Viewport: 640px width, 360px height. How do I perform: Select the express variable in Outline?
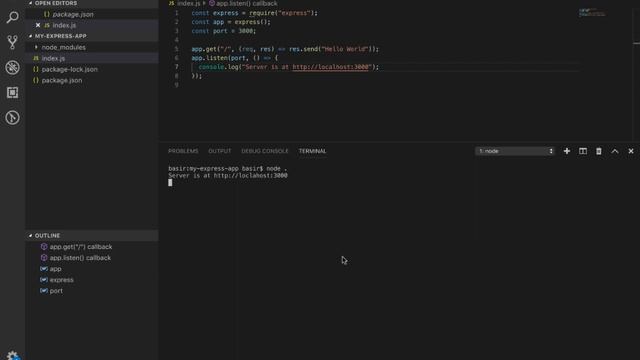coord(61,280)
